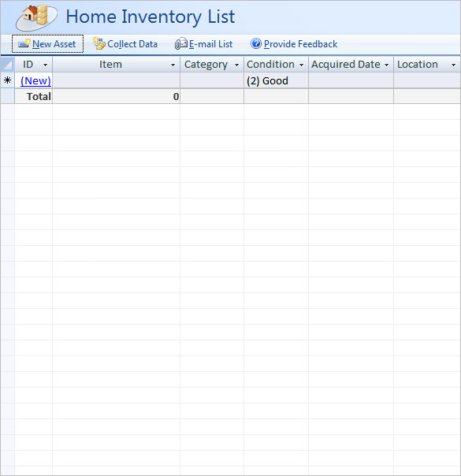This screenshot has width=461, height=476.
Task: Expand the ID column filter dropdown
Action: pos(45,65)
